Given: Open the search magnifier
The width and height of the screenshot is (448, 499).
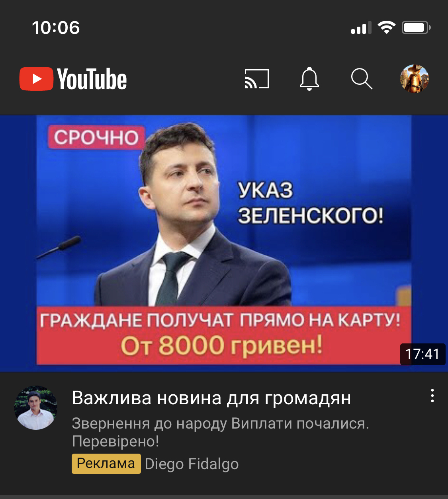Looking at the screenshot, I should [x=362, y=79].
